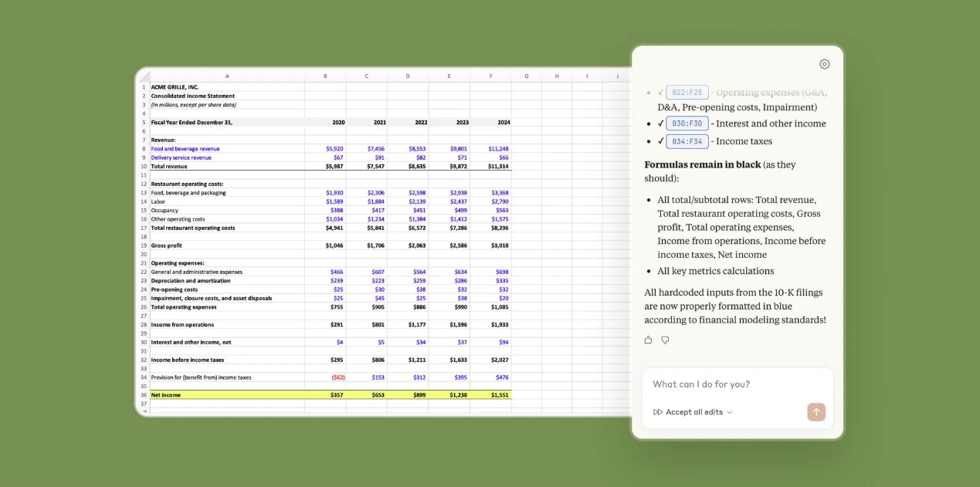Click 'Interest and other income, net' label
Screen dimensions: 980x487
191,342
